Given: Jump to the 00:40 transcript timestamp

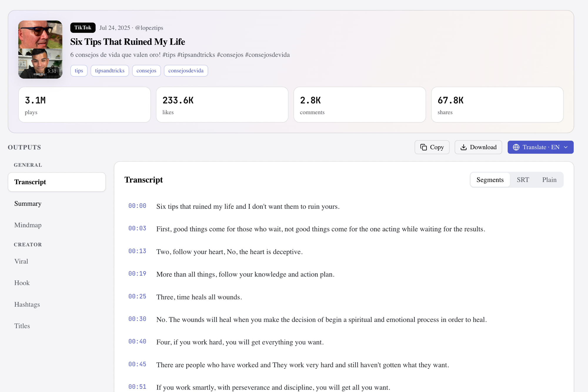Looking at the screenshot, I should click(x=137, y=341).
